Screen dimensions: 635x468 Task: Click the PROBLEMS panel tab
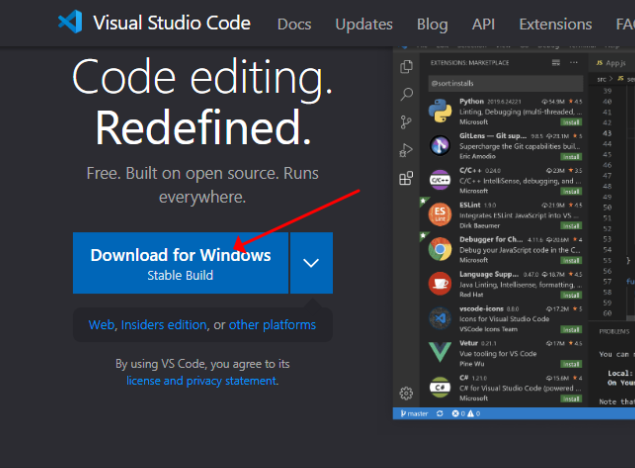point(614,331)
